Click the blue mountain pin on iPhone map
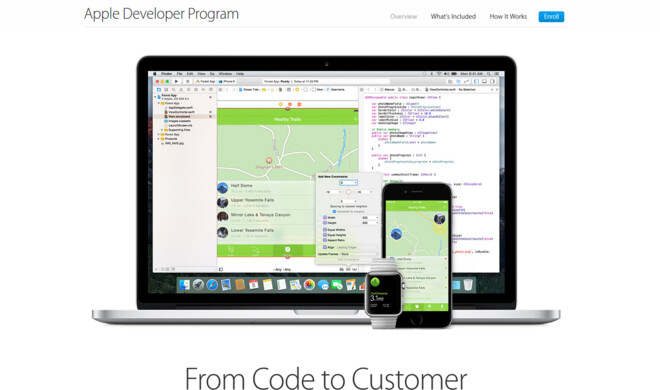Image resolution: width=660 pixels, height=390 pixels. coord(396,234)
